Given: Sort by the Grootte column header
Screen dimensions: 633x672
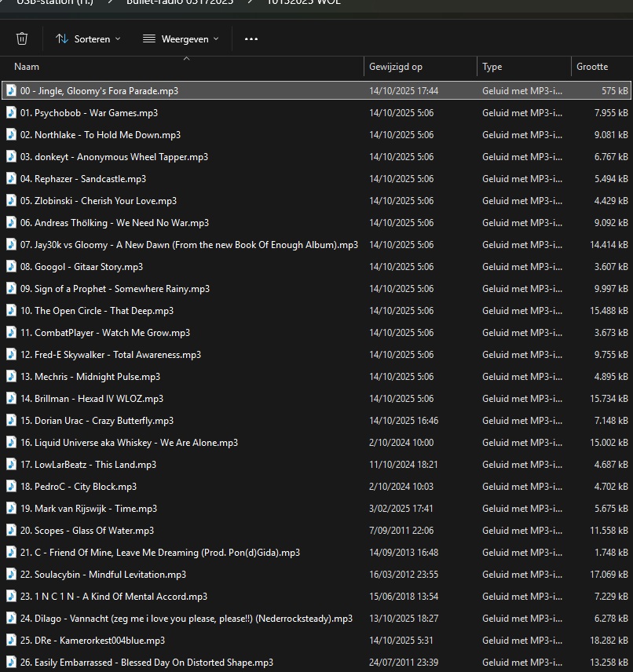Looking at the screenshot, I should [x=592, y=67].
